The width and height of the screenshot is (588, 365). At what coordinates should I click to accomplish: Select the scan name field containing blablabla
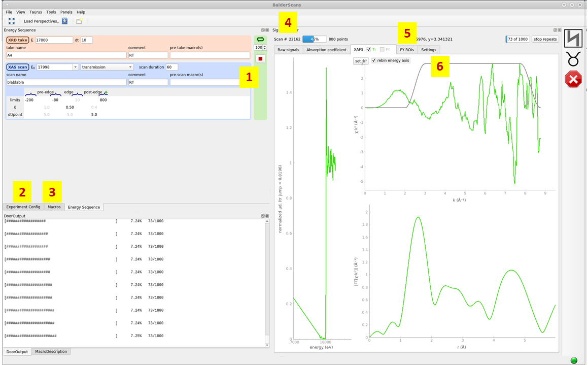(x=66, y=82)
